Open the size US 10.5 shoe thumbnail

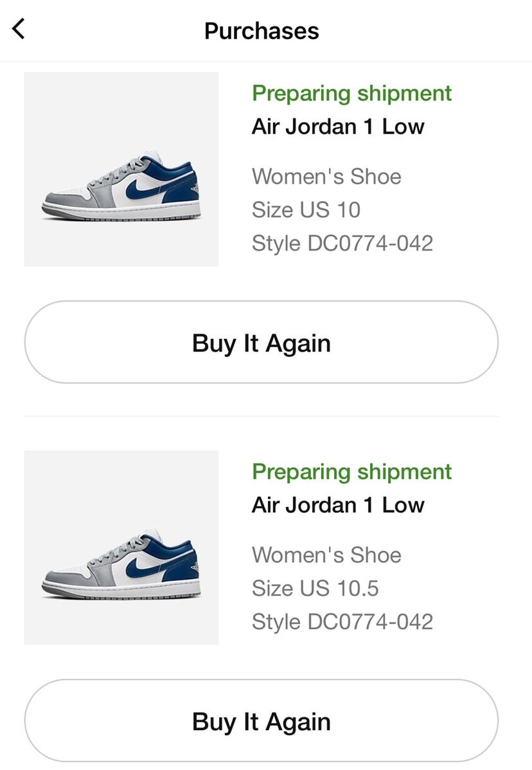(x=121, y=548)
